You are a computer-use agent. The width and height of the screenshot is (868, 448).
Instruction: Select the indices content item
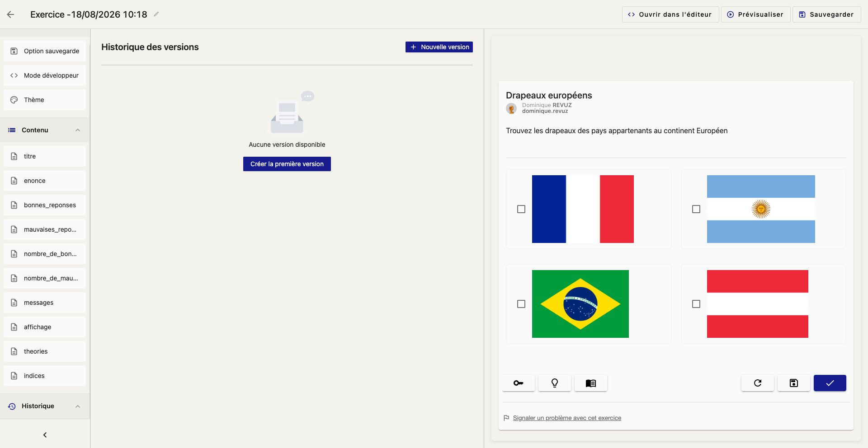pos(45,376)
